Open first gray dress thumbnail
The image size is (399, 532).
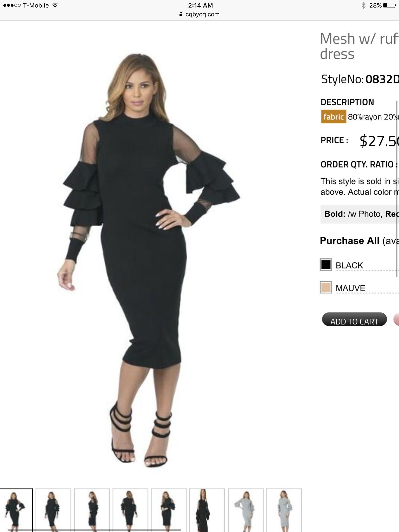click(245, 510)
